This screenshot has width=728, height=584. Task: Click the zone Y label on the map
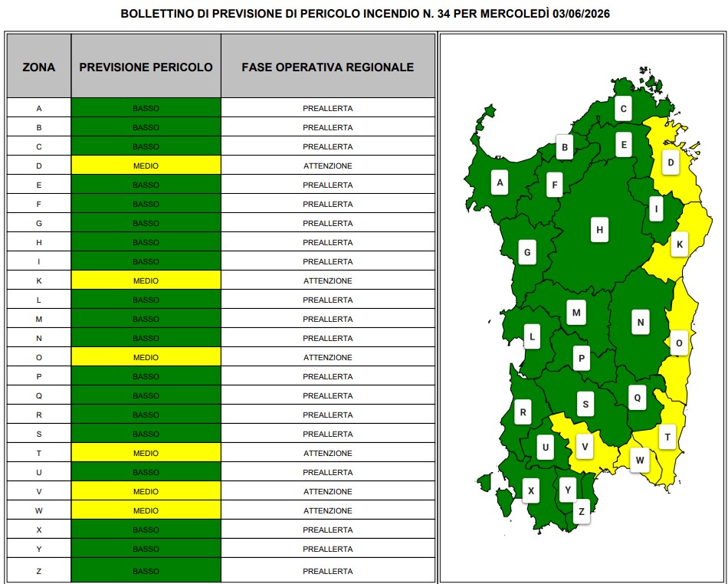[567, 490]
